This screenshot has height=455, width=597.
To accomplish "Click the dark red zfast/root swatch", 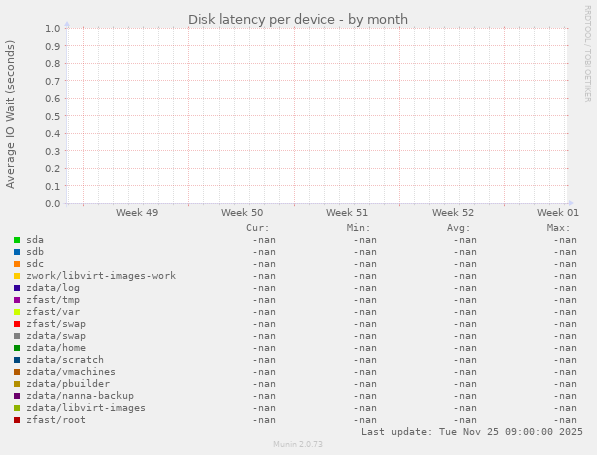I will click(17, 420).
